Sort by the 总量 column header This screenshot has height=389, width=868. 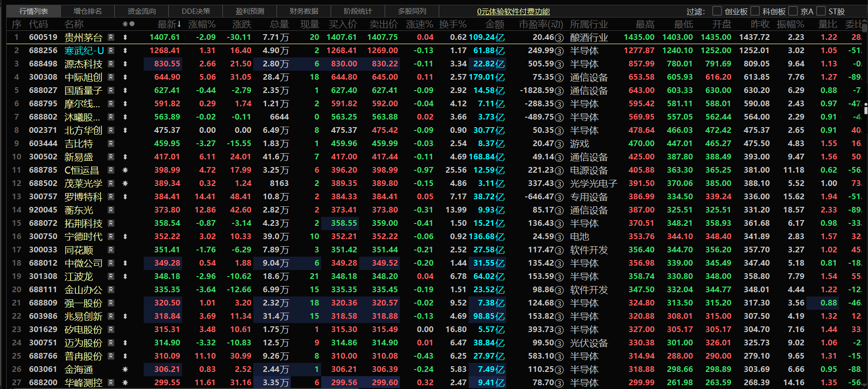pyautogui.click(x=279, y=24)
